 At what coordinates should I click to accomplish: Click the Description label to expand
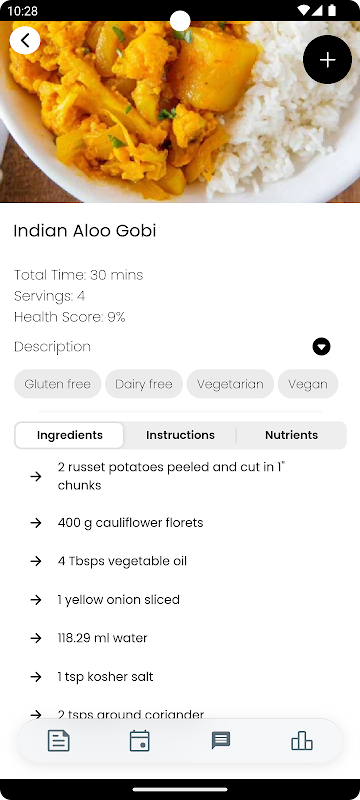point(52,347)
